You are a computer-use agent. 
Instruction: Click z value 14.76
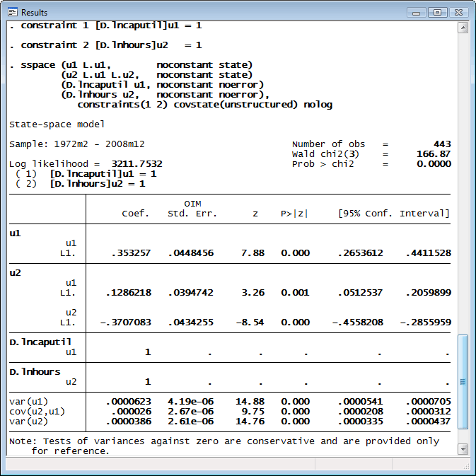tap(250, 422)
